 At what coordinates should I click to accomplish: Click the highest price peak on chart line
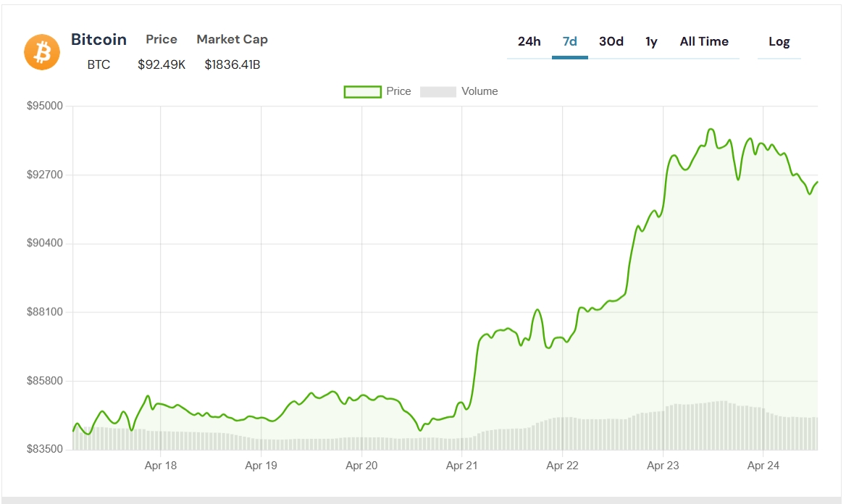tap(711, 130)
